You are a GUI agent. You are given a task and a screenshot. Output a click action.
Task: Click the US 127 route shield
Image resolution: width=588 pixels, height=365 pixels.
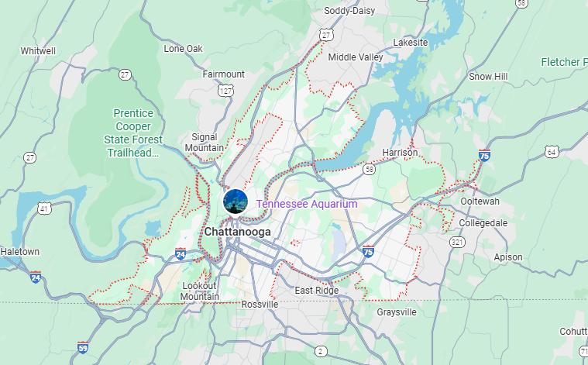(225, 91)
